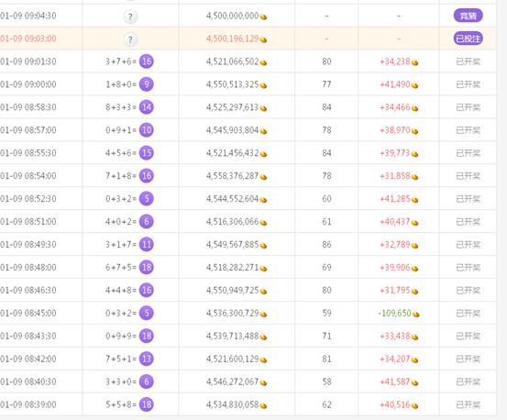Click pool amount 4,558,376,287
The image size is (507, 420).
(232, 176)
